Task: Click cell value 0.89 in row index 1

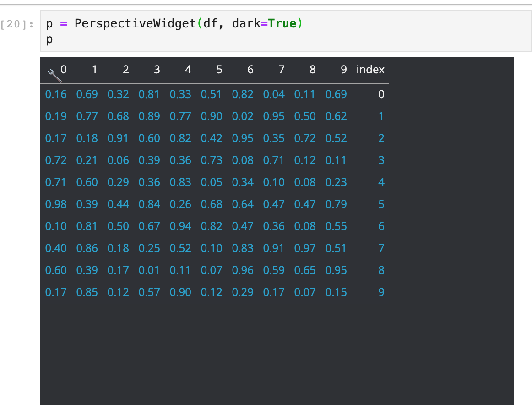Action: [x=149, y=116]
